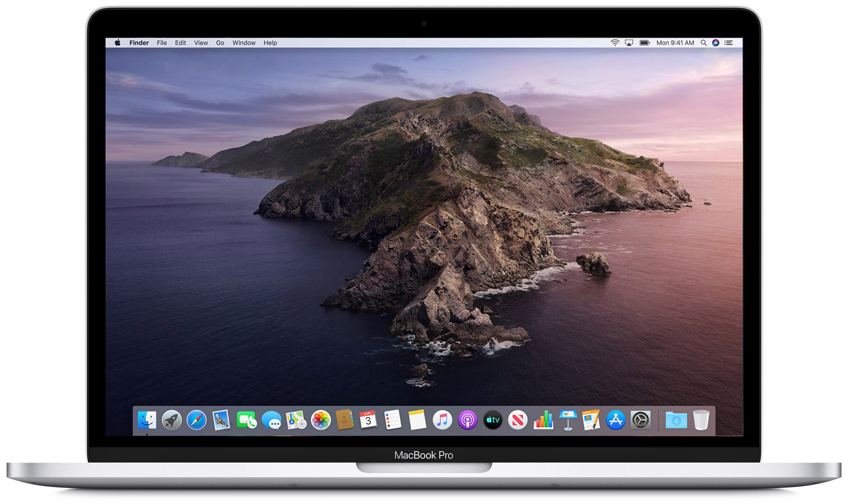Open the Calendar app in Dock

pos(368,420)
